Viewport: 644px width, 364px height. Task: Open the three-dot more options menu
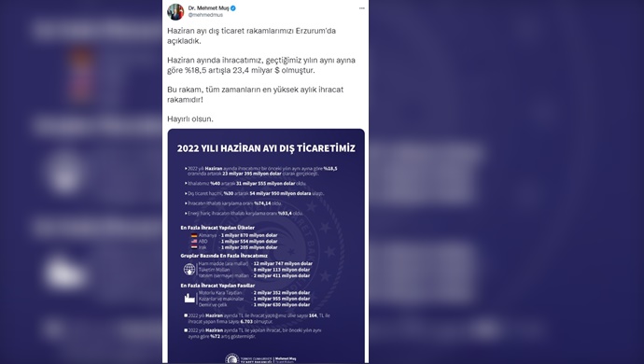click(361, 8)
